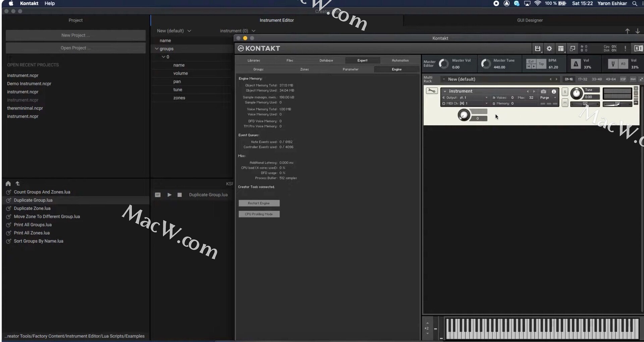Click the Tap tempo button
The height and width of the screenshot is (342, 644).
tap(541, 64)
